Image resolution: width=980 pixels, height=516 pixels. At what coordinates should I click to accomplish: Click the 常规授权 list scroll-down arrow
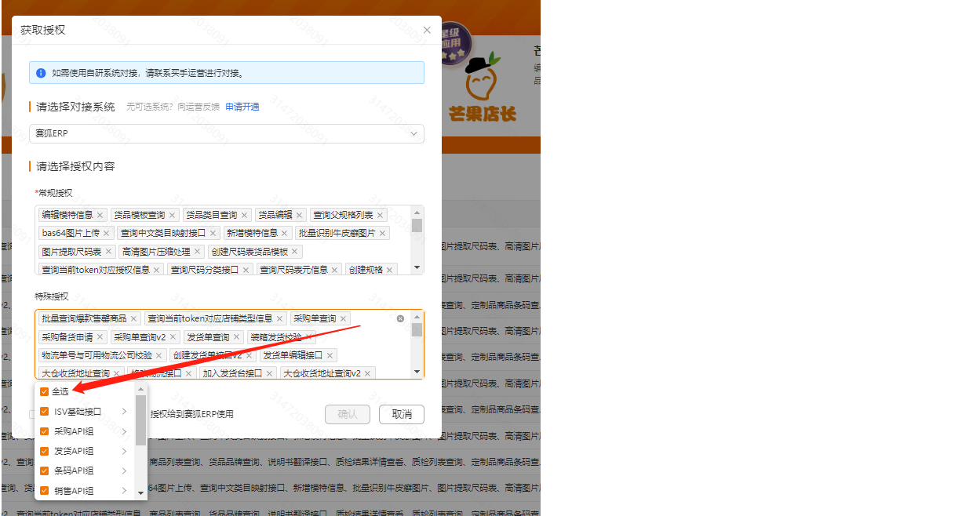click(417, 268)
